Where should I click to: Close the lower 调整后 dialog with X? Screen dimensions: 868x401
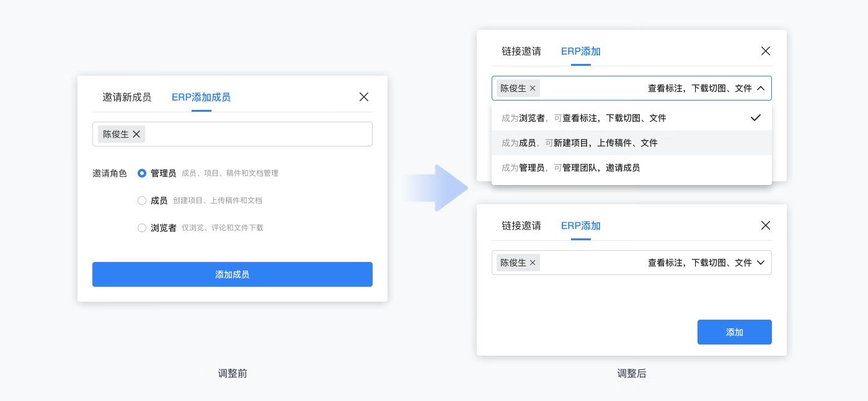click(x=766, y=225)
